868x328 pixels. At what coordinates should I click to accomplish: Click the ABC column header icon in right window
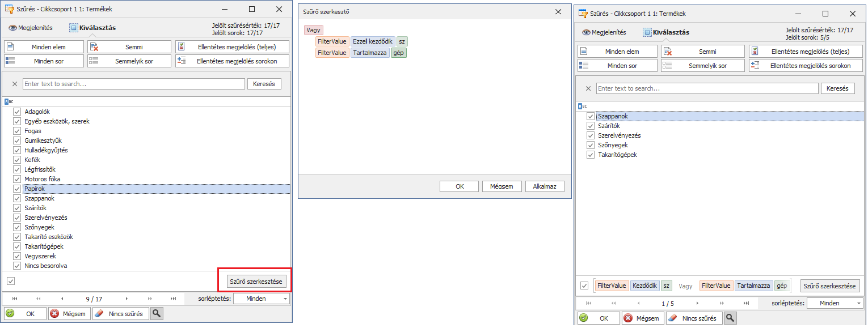[582, 106]
